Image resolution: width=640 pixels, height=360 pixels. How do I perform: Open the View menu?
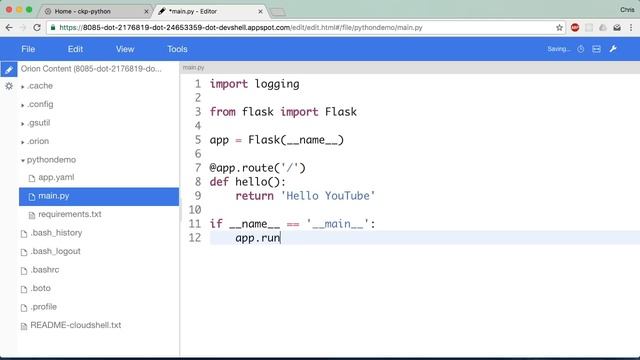click(125, 49)
